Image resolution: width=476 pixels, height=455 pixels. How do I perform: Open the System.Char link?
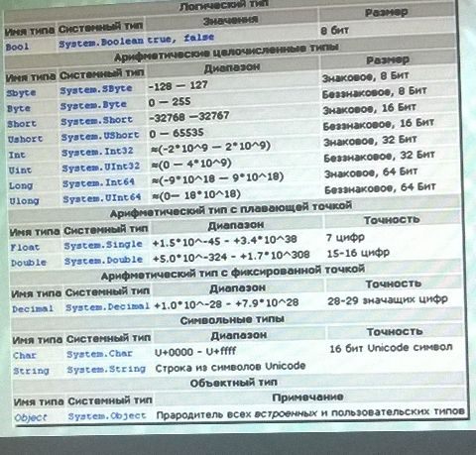(99, 354)
